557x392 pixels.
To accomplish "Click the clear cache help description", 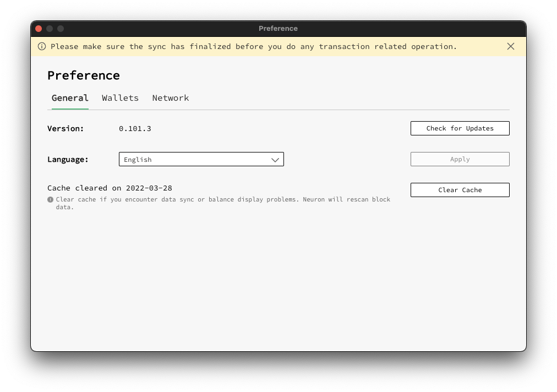I will click(x=223, y=203).
